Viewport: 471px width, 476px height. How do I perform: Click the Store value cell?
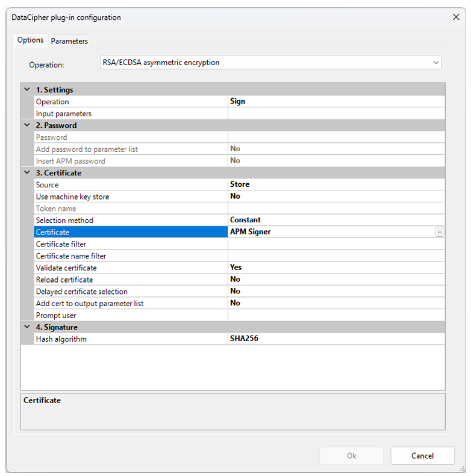click(x=336, y=184)
